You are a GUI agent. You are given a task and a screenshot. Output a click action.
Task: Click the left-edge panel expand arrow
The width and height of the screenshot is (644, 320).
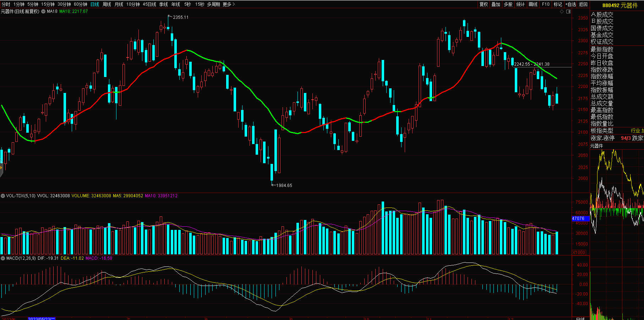[1, 167]
